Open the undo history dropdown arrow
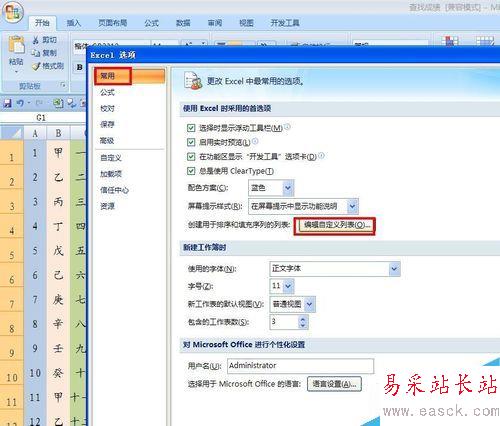The height and width of the screenshot is (426, 500). click(29, 103)
